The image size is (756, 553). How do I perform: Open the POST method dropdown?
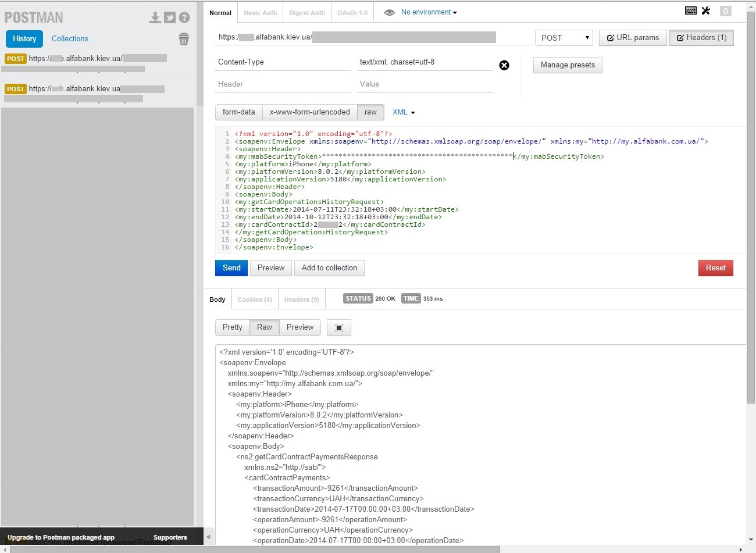tap(564, 38)
